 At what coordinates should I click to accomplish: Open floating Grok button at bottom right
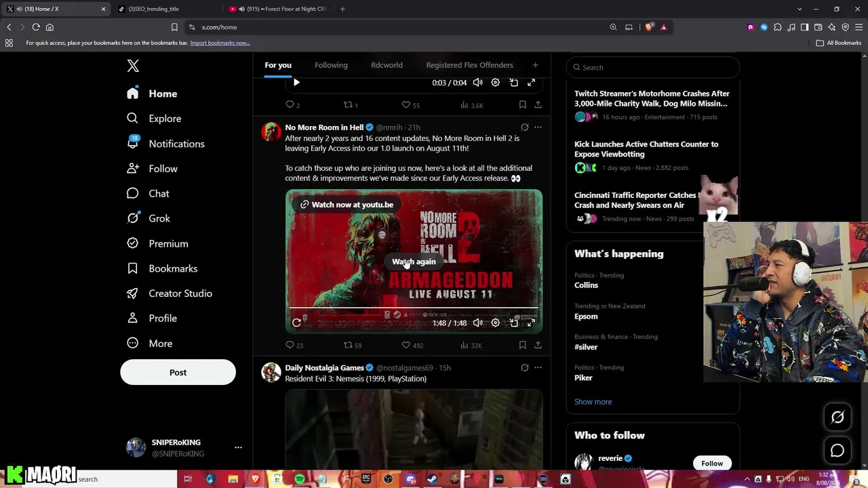point(837,418)
